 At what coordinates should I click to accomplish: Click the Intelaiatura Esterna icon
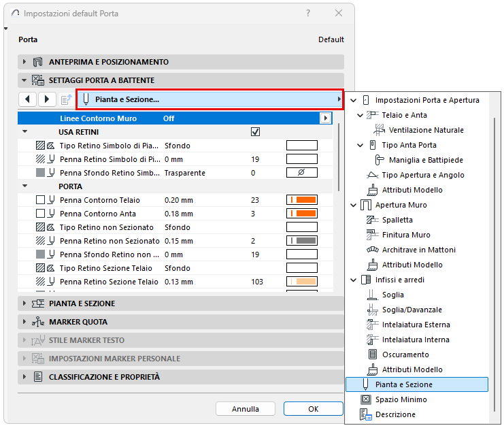point(372,325)
